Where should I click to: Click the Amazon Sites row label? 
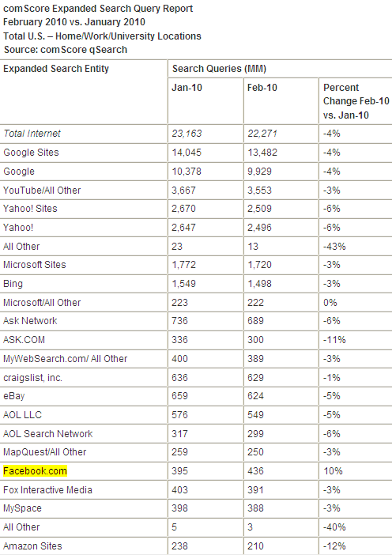(x=32, y=546)
